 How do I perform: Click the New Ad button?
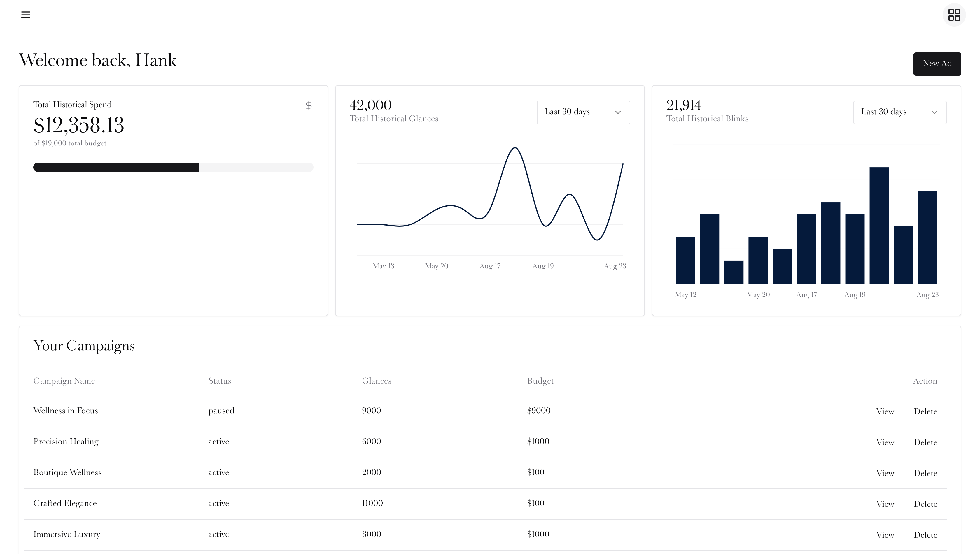[937, 64]
